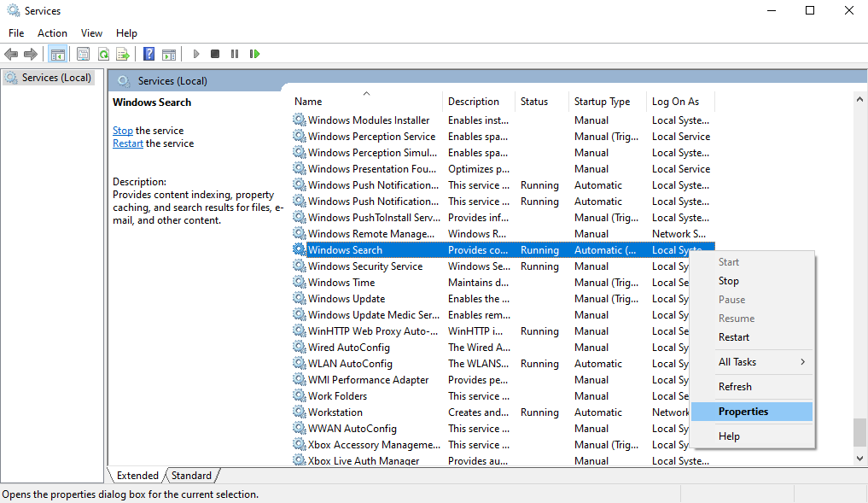Choose Properties in the context menu
This screenshot has width=868, height=503.
point(743,412)
